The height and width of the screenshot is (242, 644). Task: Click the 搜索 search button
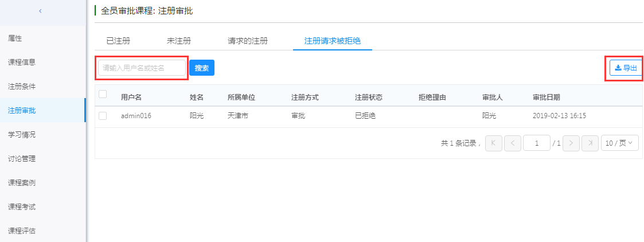tap(202, 68)
